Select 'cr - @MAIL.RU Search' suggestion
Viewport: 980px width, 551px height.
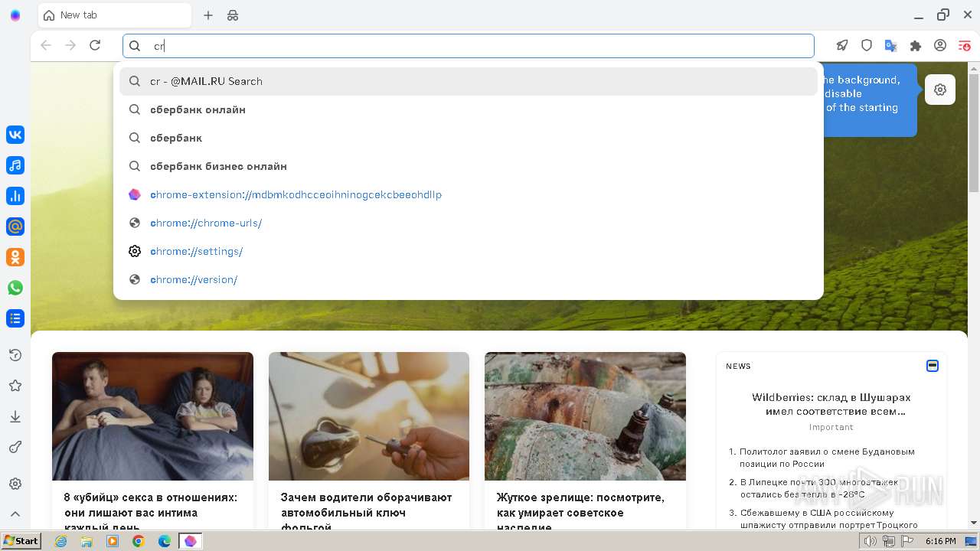[469, 81]
